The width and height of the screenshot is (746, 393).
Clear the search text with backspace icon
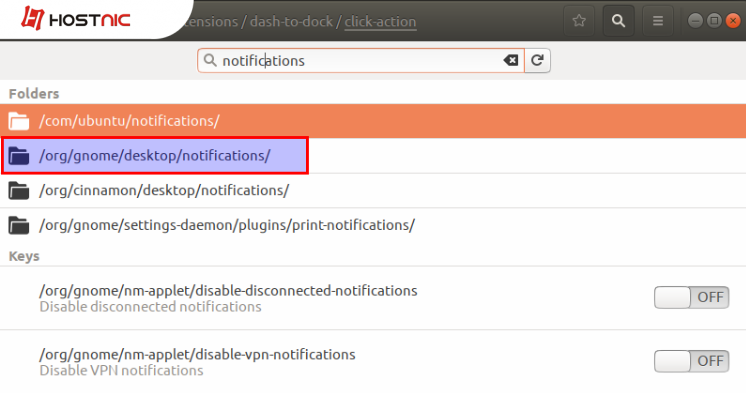point(511,60)
